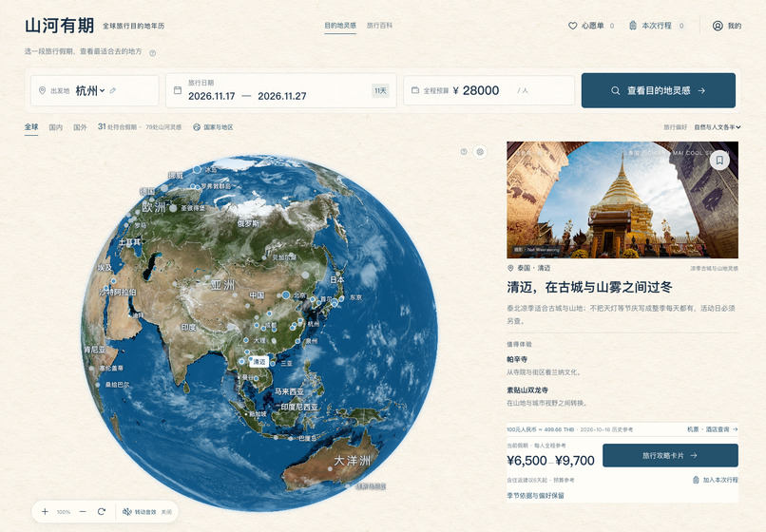Click the start date 2026.11.17
766x532 pixels.
click(x=212, y=96)
